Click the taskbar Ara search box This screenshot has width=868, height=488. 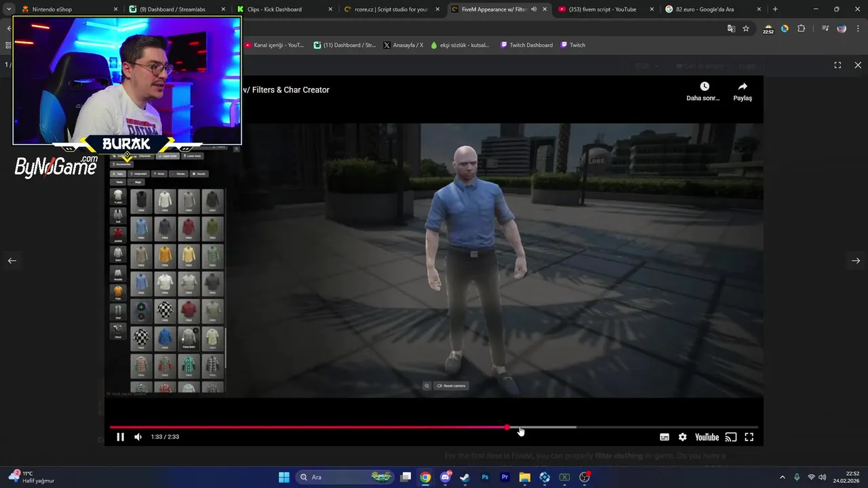[346, 477]
